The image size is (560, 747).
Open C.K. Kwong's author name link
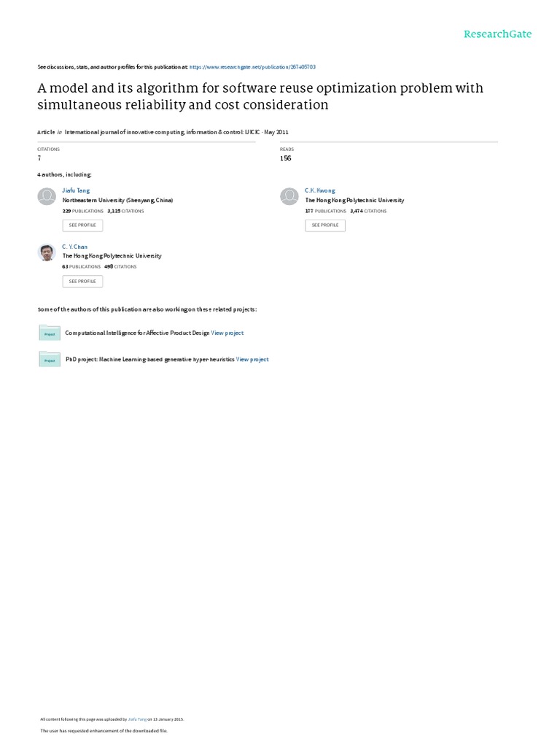(x=320, y=190)
